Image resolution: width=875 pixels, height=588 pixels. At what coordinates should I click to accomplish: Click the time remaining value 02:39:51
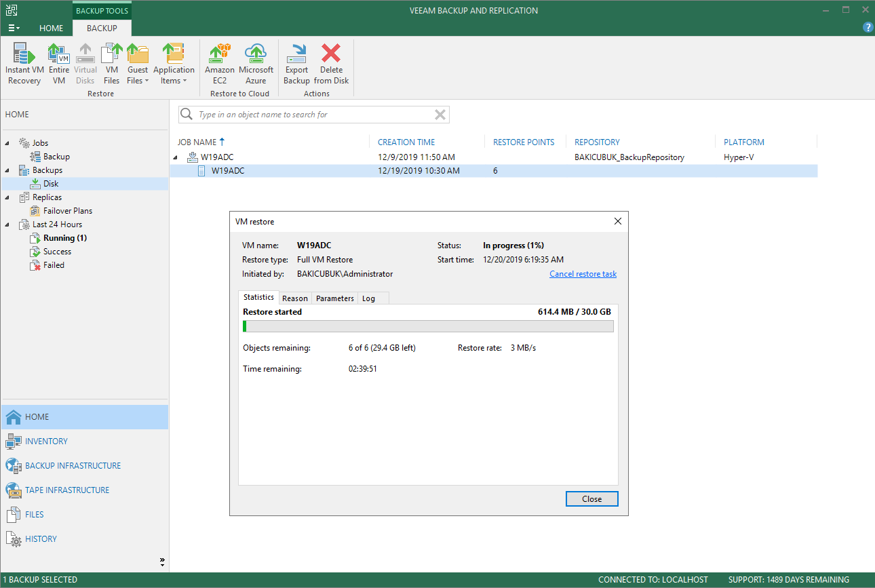363,369
